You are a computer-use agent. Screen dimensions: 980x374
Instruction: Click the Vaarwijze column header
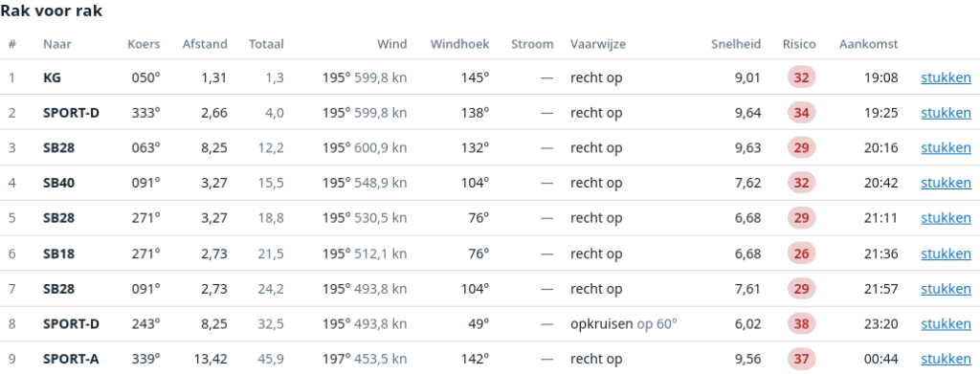tap(597, 44)
